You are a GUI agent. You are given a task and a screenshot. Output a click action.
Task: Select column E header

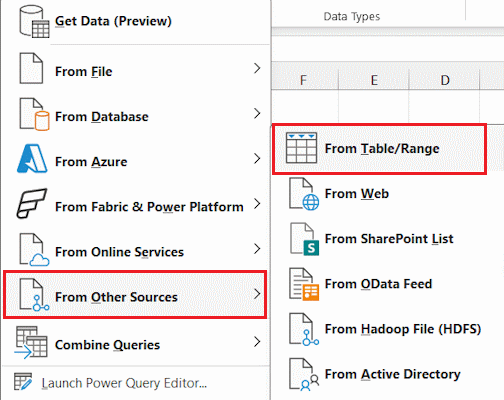point(374,80)
